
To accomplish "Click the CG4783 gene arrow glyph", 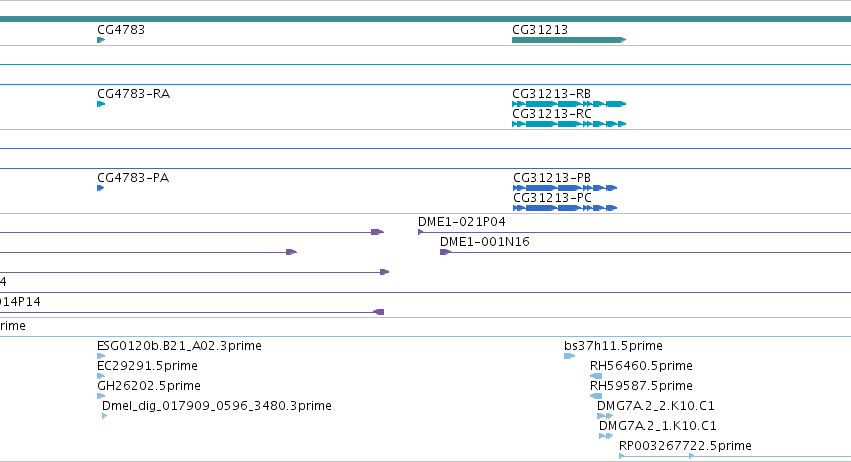I will tap(101, 40).
